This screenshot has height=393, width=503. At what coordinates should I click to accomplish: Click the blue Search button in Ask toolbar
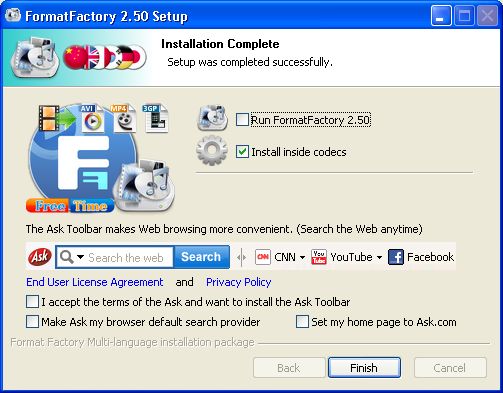click(x=201, y=257)
